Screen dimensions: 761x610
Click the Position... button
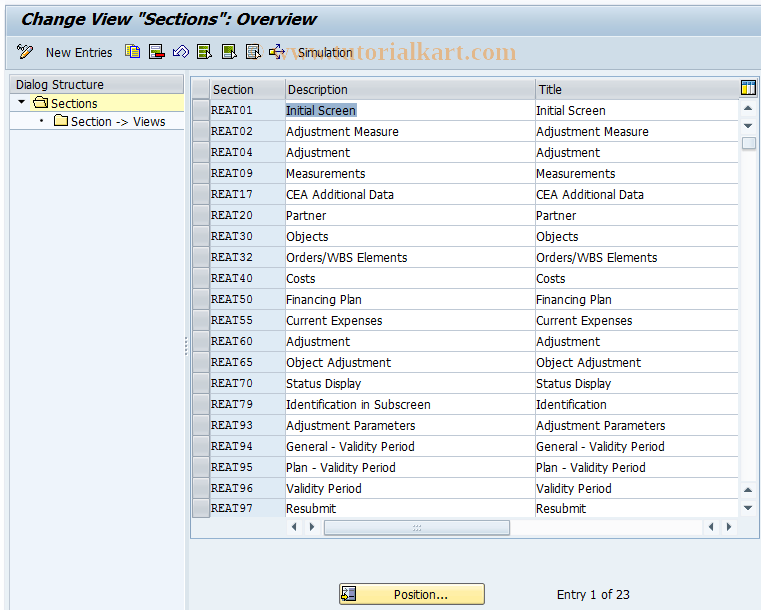(412, 594)
